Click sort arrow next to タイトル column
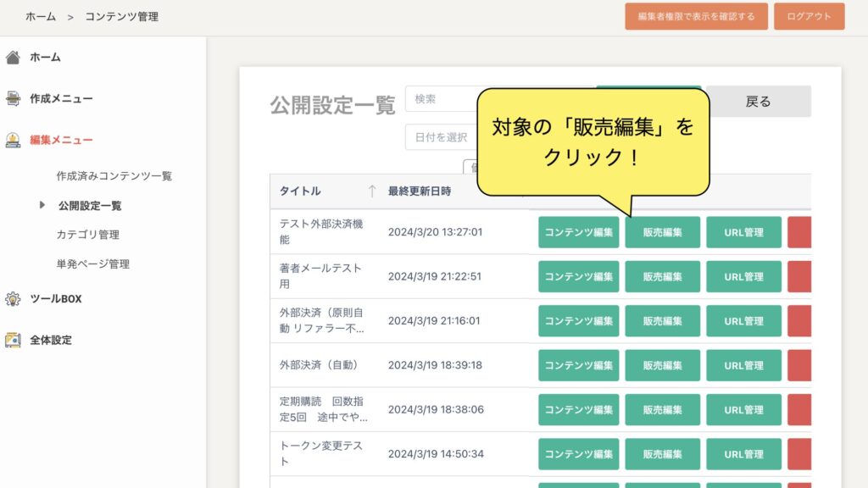 point(371,191)
